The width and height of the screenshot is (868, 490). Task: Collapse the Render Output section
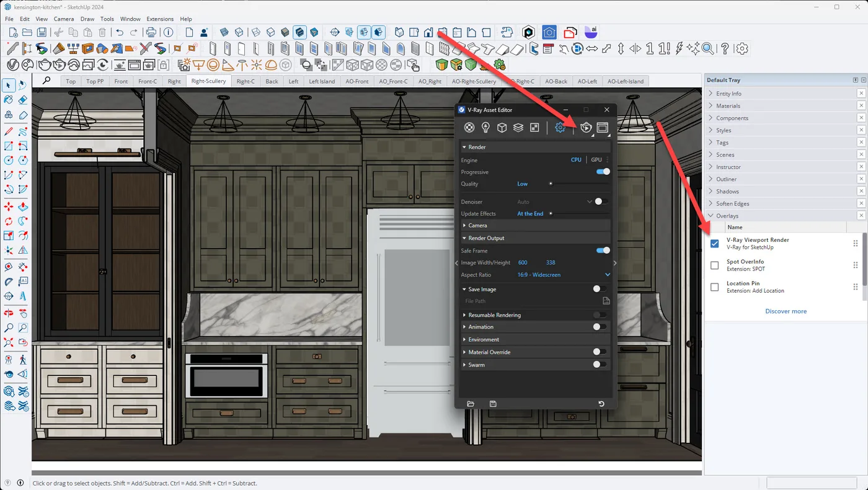pyautogui.click(x=464, y=238)
